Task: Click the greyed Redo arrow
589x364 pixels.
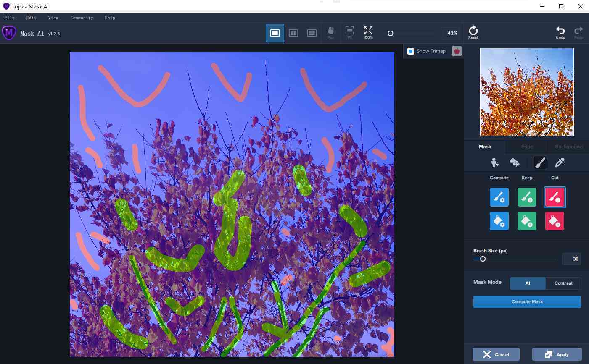Action: 578,32
